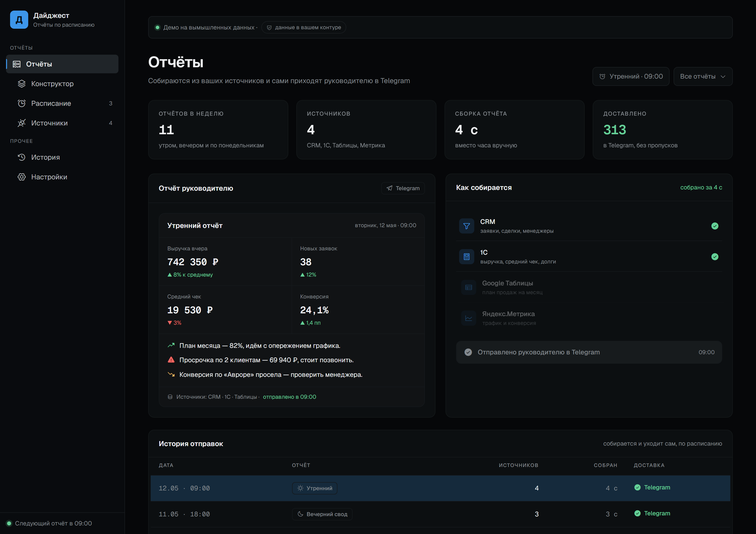
Task: Click the CRM funnel icon
Action: coord(466,226)
